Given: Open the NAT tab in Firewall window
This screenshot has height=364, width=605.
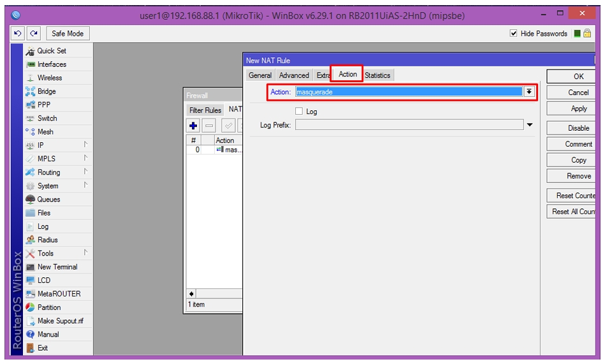Looking at the screenshot, I should point(235,109).
